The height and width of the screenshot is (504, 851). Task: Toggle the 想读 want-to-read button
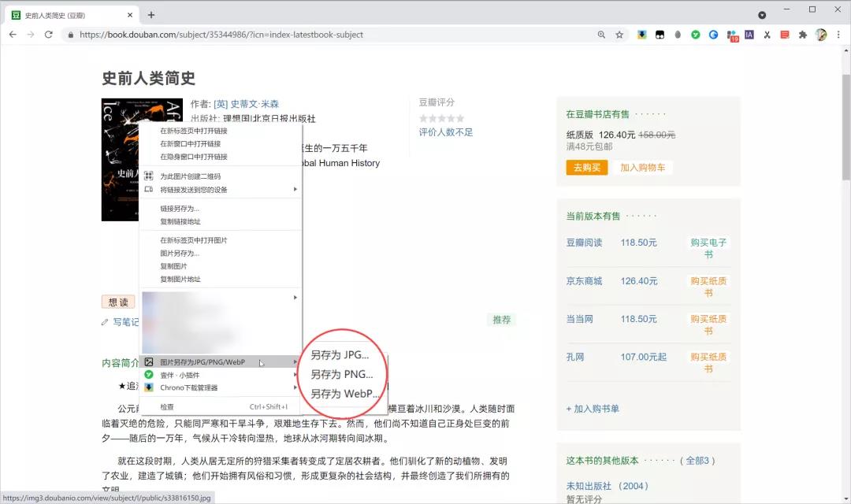(x=118, y=301)
